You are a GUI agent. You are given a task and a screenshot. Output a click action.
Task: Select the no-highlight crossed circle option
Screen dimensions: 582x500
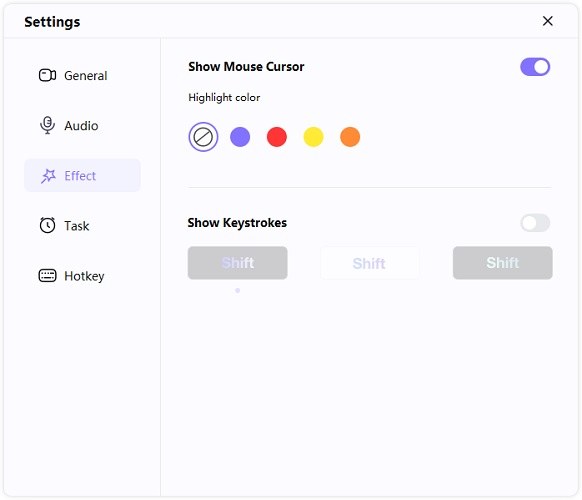click(x=203, y=137)
